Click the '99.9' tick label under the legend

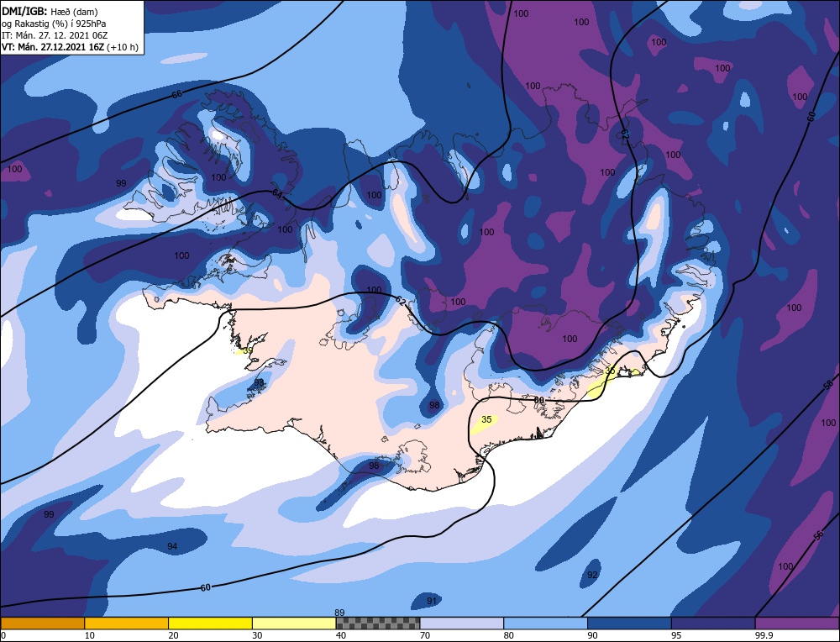coord(764,635)
